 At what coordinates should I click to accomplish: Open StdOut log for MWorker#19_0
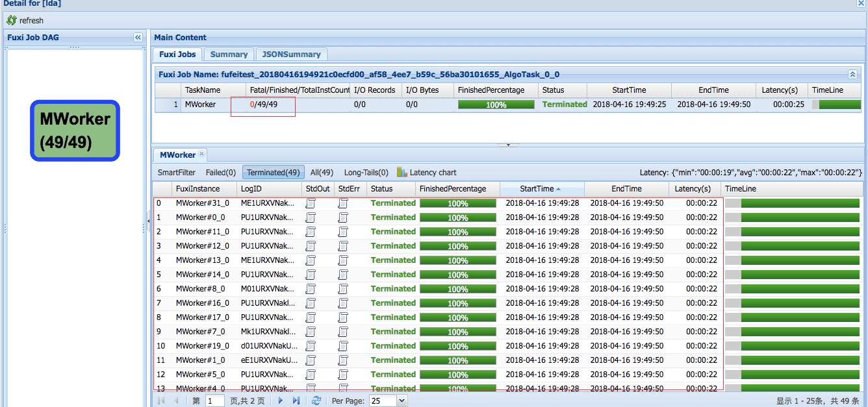click(311, 346)
